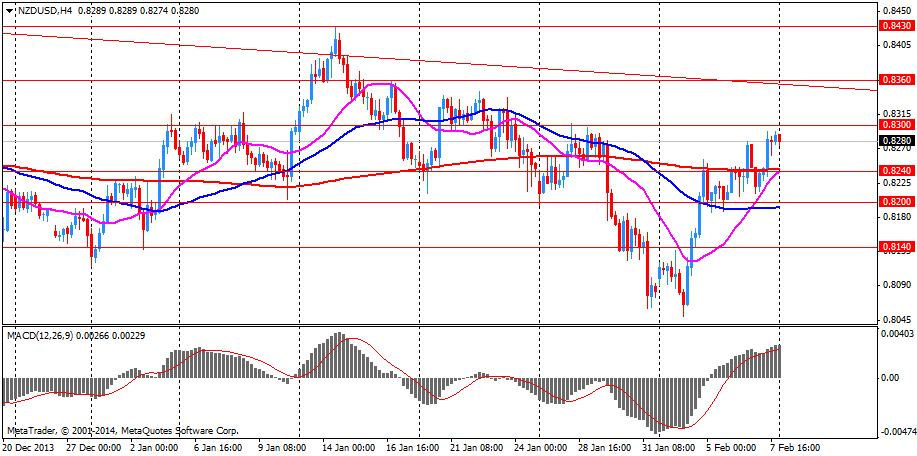Select the 0.8240 red price level label
The image size is (917, 456).
point(894,171)
